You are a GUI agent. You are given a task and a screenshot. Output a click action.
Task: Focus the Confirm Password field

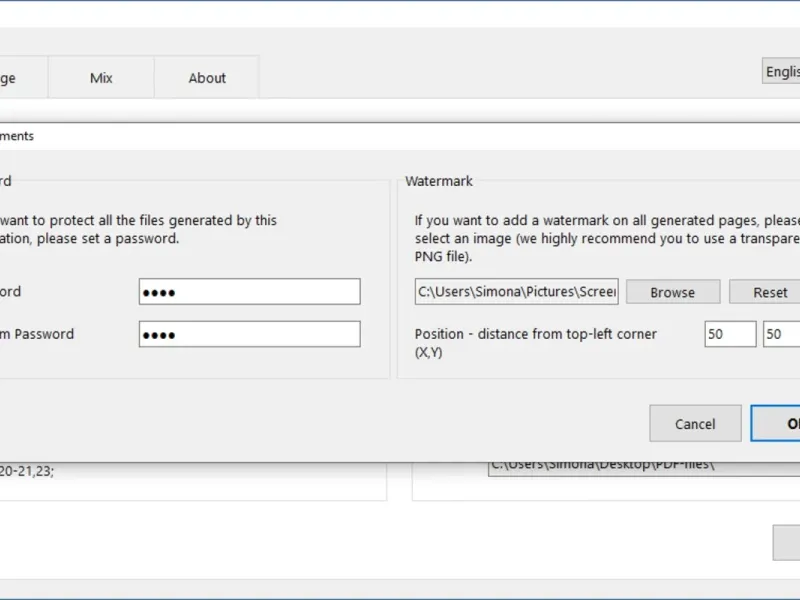(x=249, y=334)
